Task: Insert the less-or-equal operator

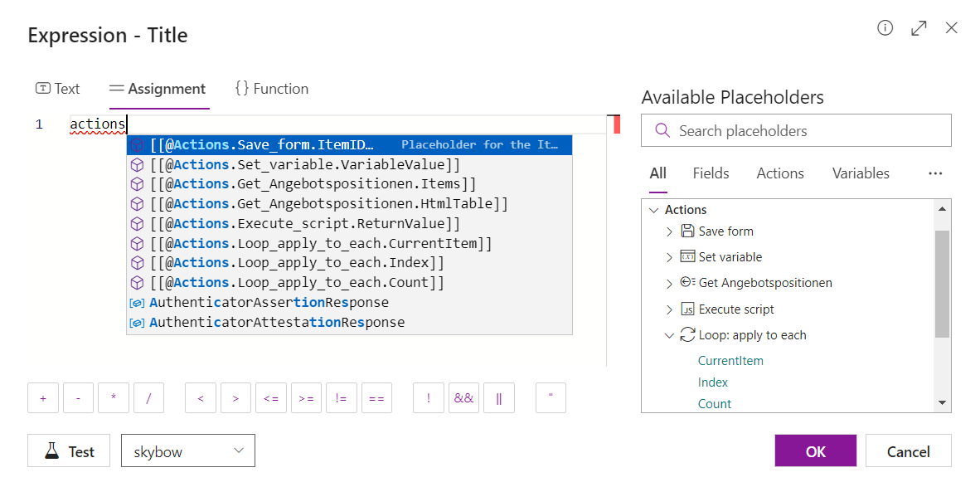Action: [x=270, y=398]
